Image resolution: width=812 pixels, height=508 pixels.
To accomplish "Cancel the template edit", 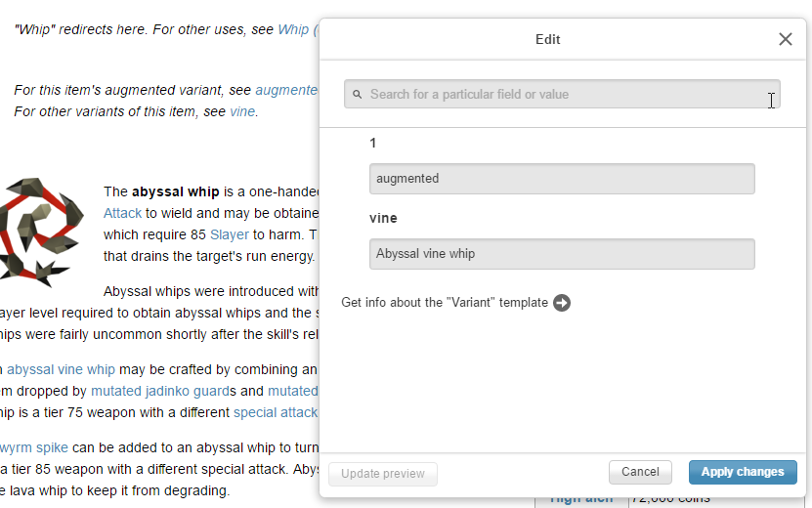I will tap(640, 473).
